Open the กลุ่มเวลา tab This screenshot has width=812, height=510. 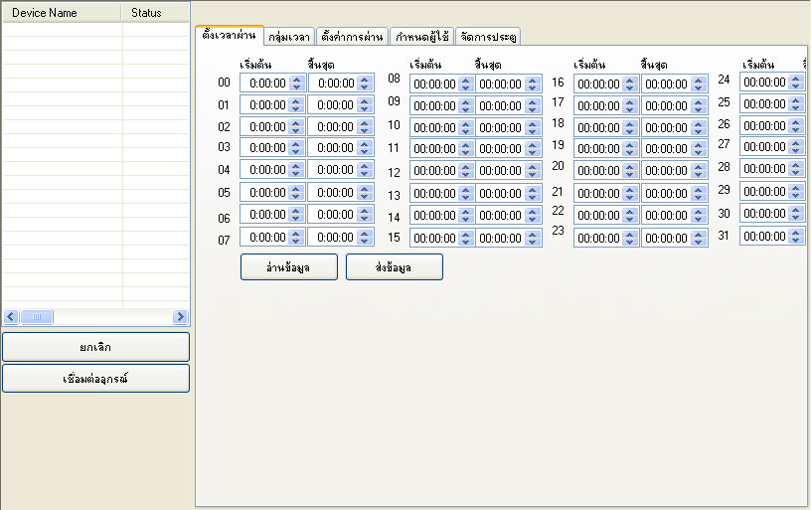click(289, 37)
